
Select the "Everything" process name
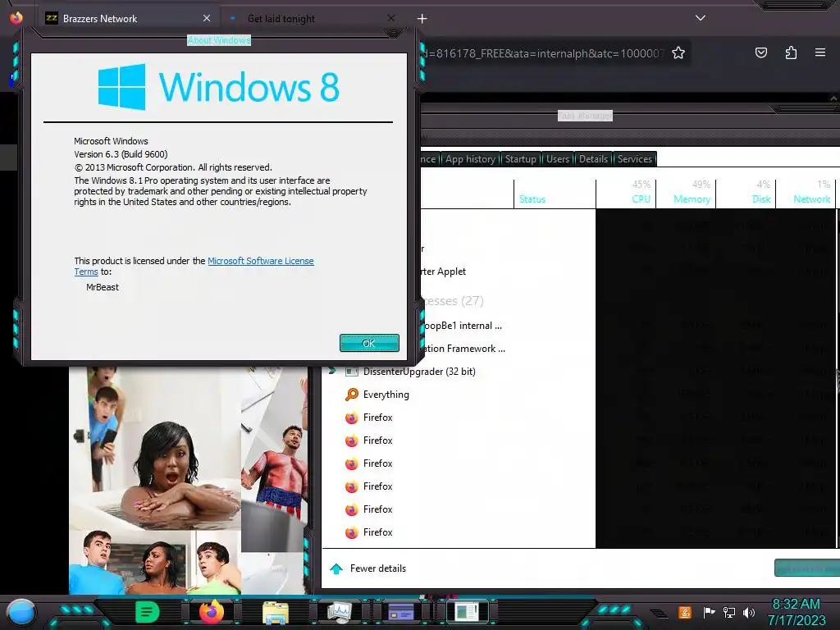(x=386, y=395)
